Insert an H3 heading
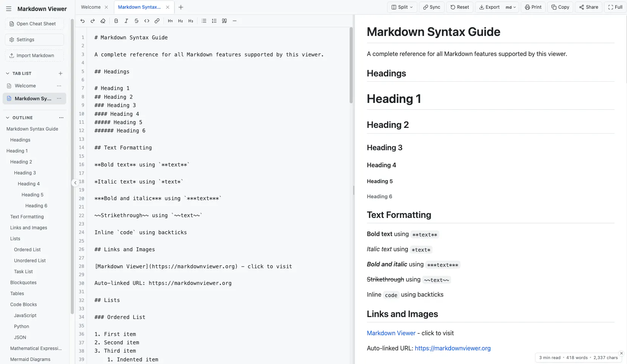The image size is (627, 364). coord(191,21)
